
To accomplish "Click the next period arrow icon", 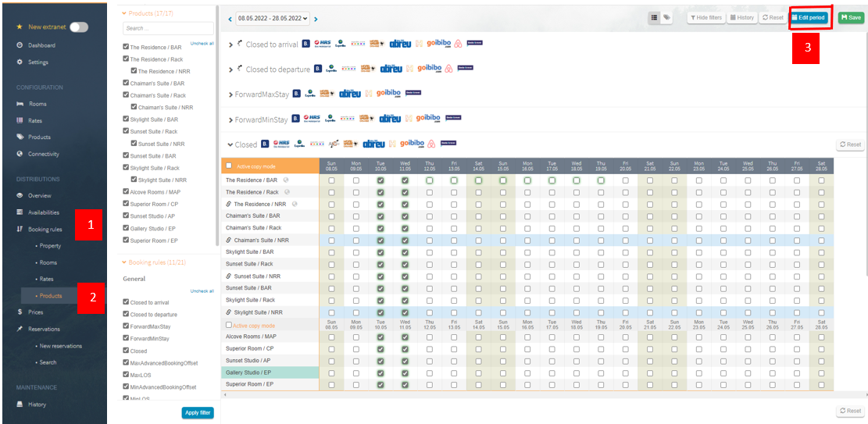I will tap(316, 18).
